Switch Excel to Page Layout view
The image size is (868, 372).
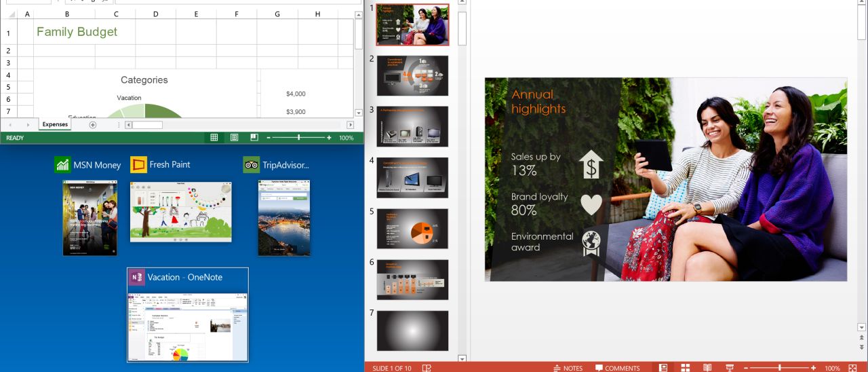coord(234,138)
